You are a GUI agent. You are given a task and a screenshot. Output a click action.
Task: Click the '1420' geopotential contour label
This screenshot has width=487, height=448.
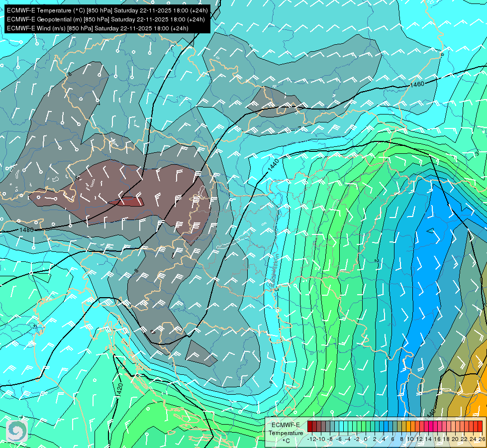point(120,390)
